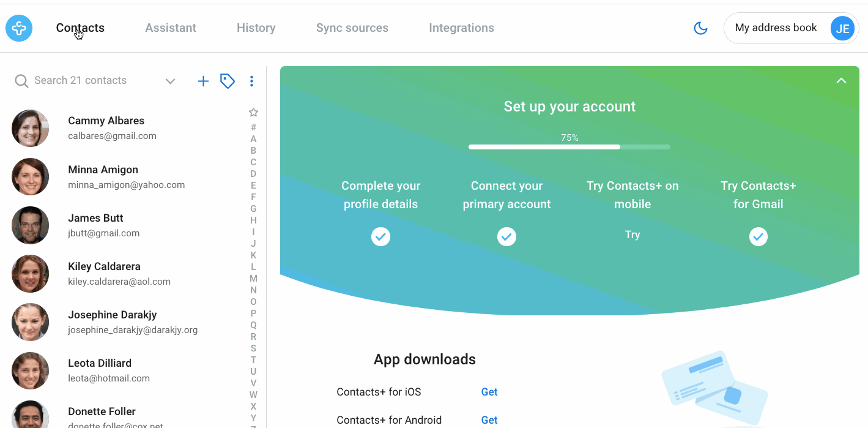Collapse the Set up your account panel

(x=841, y=81)
